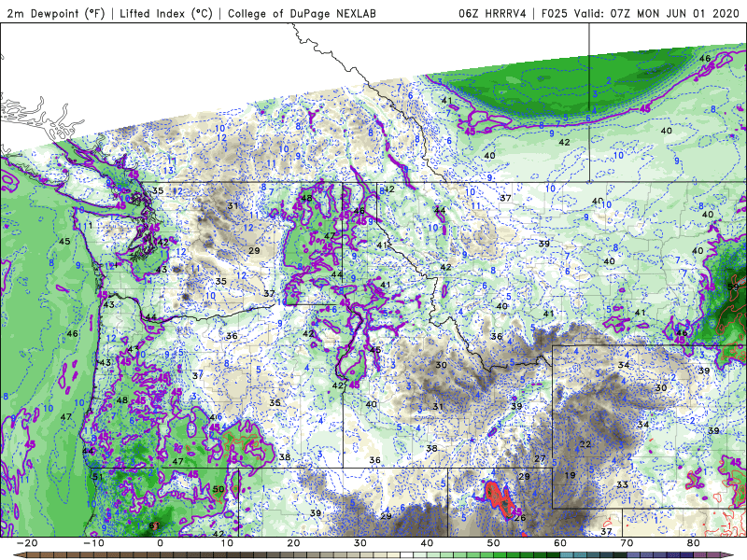Click the "-10" label on the color scale
This screenshot has height=560, width=747.
(x=93, y=543)
